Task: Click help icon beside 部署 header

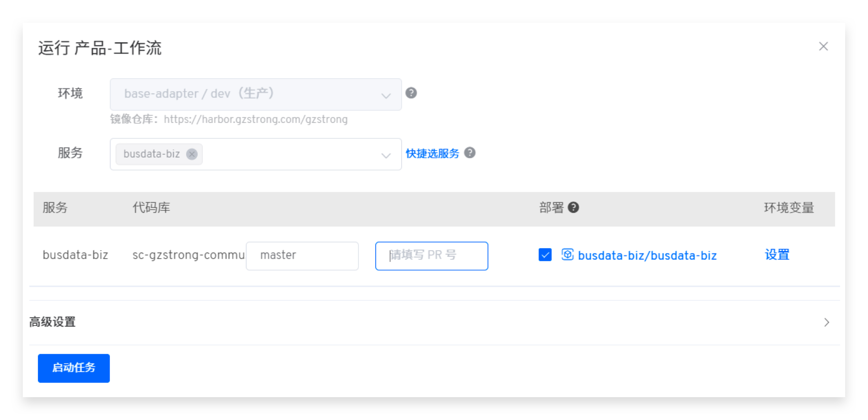Action: (573, 207)
